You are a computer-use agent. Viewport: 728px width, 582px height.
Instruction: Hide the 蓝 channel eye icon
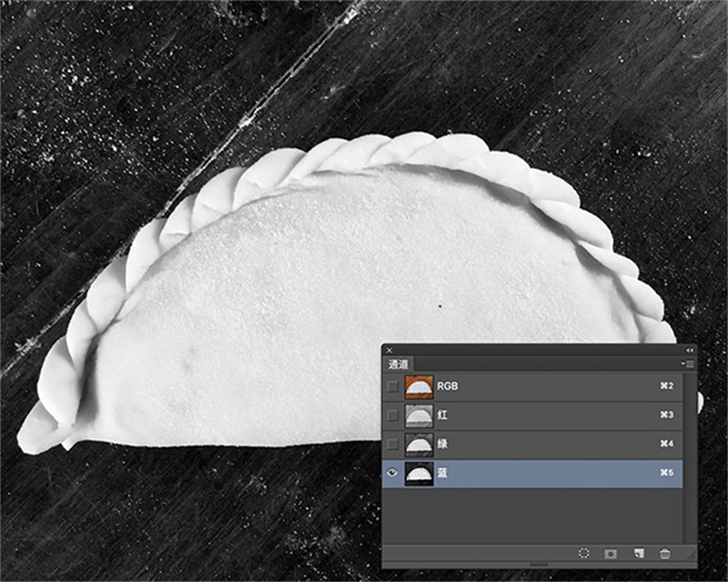tap(392, 474)
